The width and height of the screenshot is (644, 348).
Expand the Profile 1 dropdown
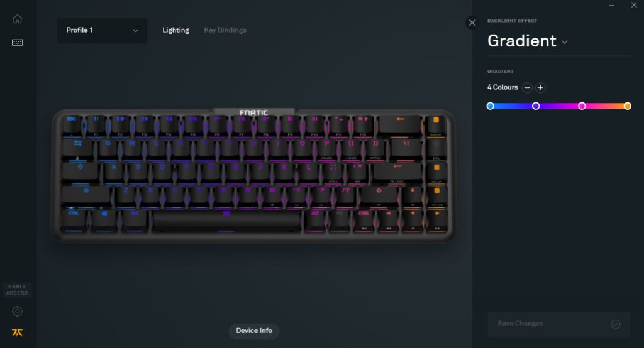coord(103,30)
